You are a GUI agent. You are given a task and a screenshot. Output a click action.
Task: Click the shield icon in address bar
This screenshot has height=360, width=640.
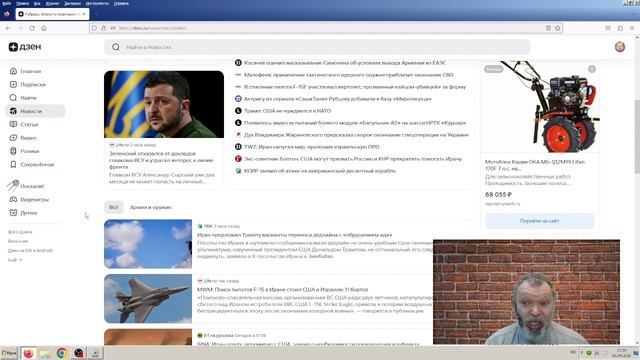click(94, 28)
